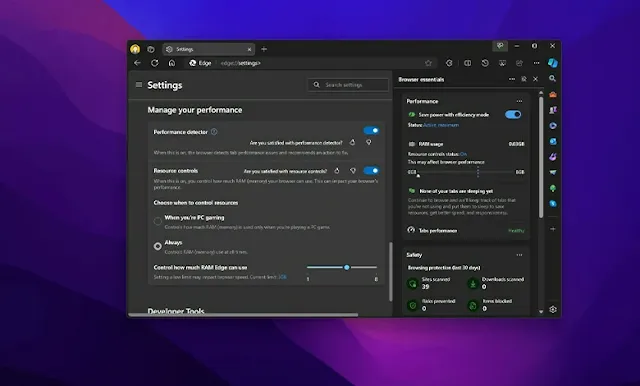
Task: Click the efficiency mode status link
Action: coord(441,125)
